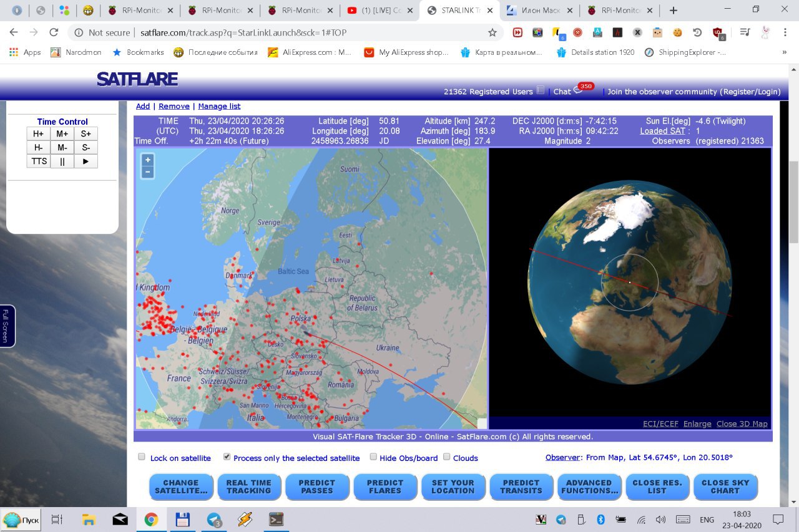Screen dimensions: 799x532
Task: Step time forward one hour with H+
Action: click(x=39, y=133)
